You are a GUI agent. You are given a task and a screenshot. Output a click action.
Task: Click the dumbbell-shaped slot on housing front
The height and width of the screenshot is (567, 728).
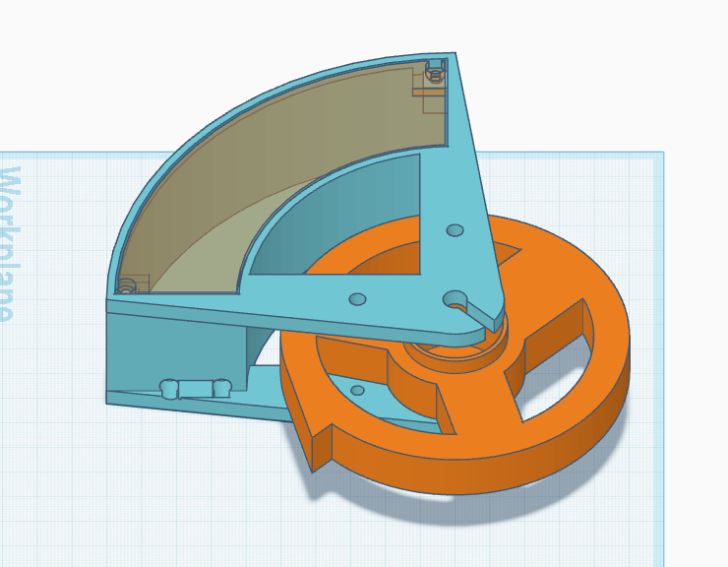pyautogui.click(x=196, y=388)
